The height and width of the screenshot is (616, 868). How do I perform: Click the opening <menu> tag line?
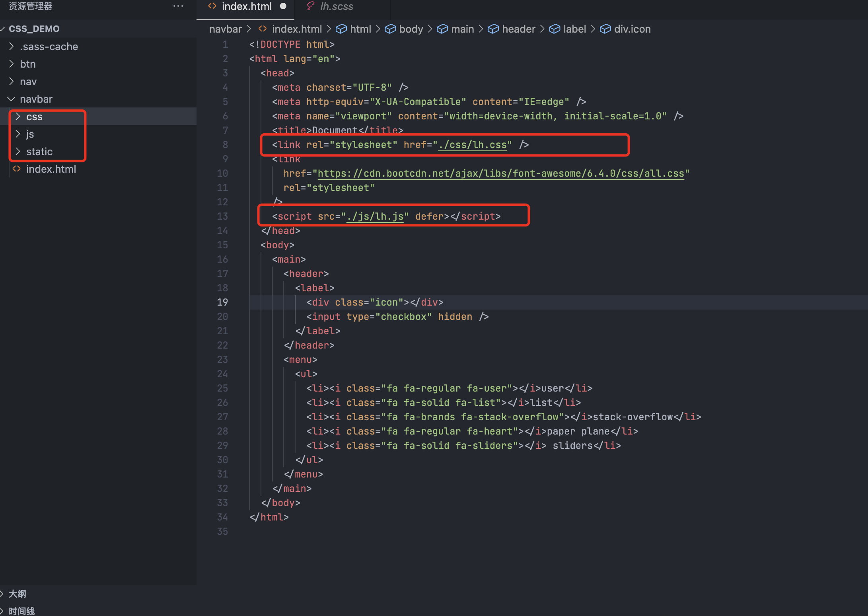300,360
